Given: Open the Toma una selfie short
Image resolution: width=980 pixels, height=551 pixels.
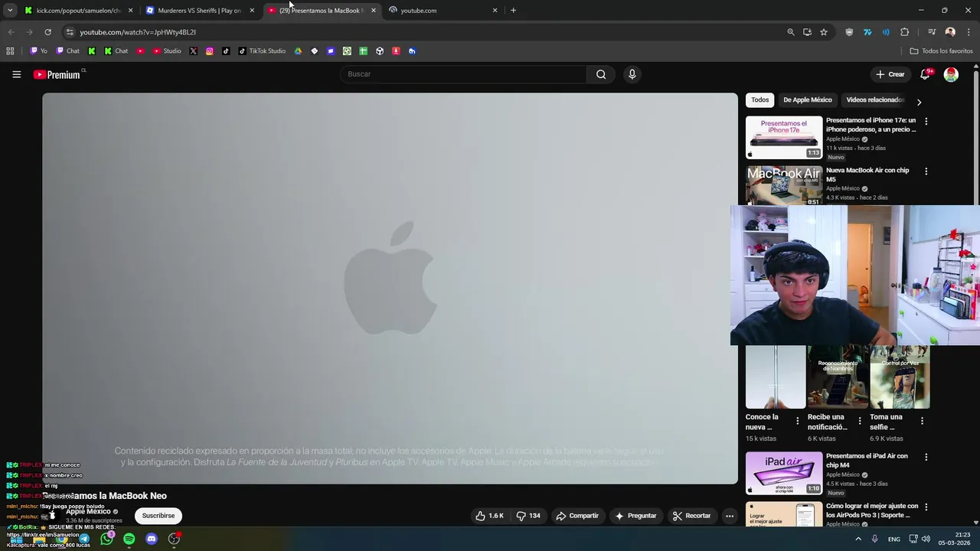Looking at the screenshot, I should [x=900, y=377].
